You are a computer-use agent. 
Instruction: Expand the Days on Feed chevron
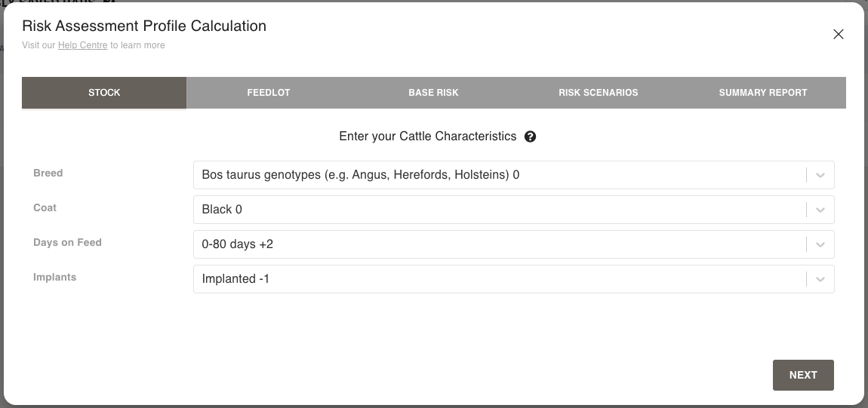point(820,244)
